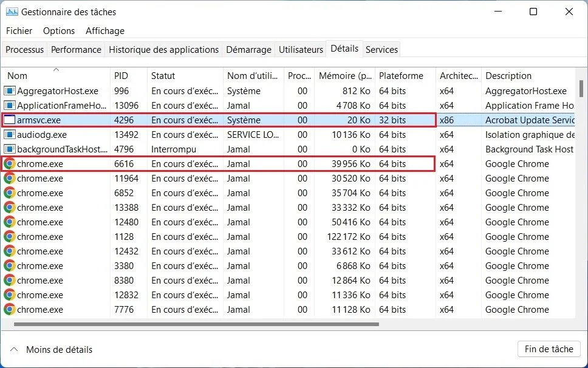The width and height of the screenshot is (588, 368).
Task: Open the Affichage menu
Action: click(x=104, y=30)
